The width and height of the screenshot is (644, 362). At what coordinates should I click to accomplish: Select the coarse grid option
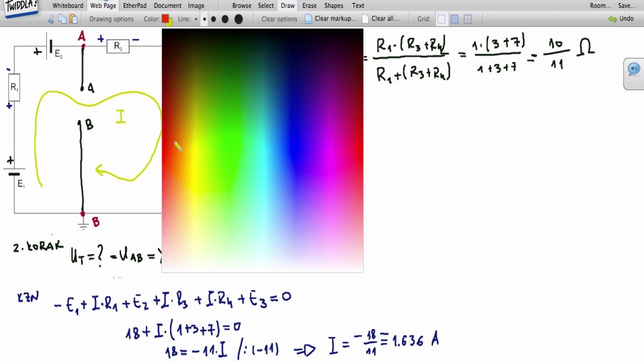click(467, 19)
